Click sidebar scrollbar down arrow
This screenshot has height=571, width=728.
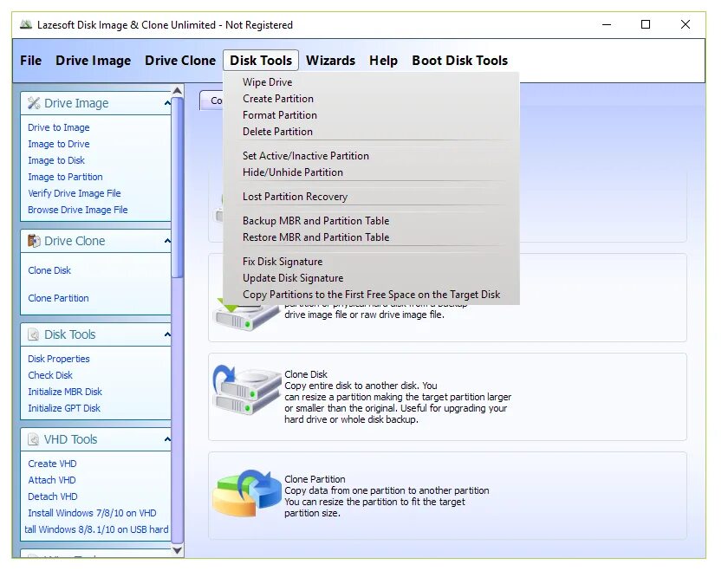click(178, 550)
